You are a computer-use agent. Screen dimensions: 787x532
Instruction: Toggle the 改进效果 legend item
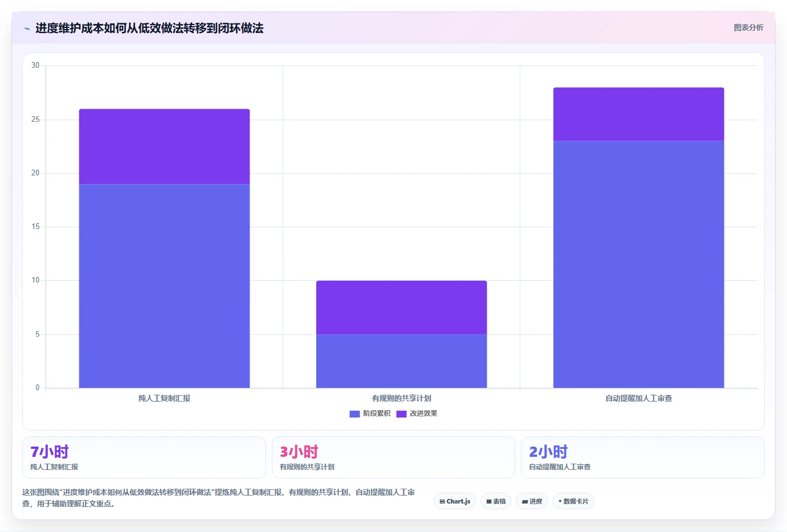point(417,414)
